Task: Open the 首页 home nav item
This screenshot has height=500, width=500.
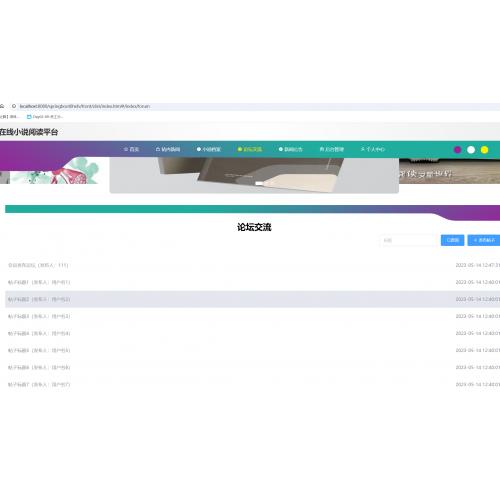Action: click(x=131, y=149)
